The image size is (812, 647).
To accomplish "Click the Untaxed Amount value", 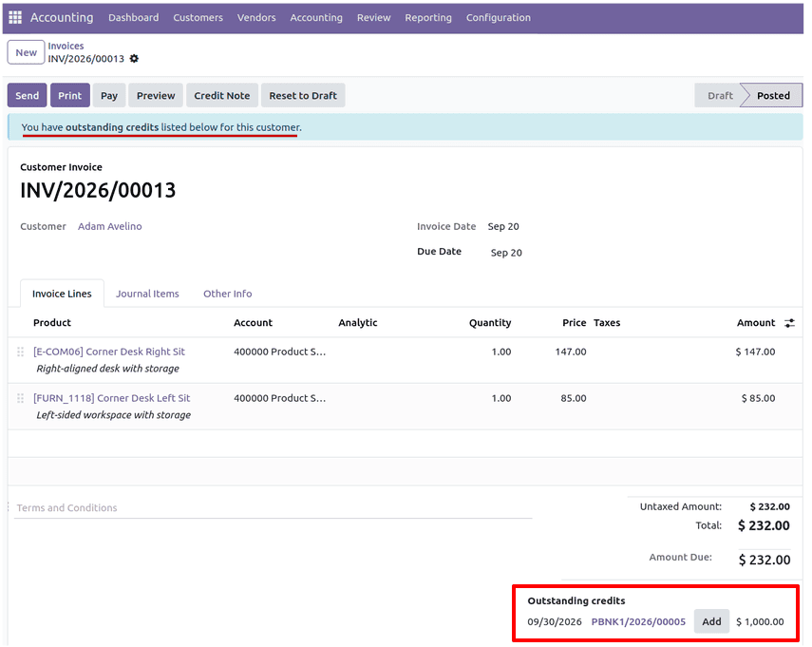I will coord(770,506).
